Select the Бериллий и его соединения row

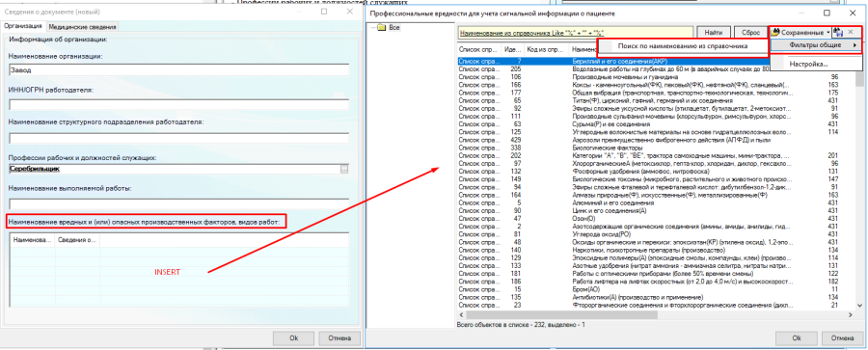656,62
